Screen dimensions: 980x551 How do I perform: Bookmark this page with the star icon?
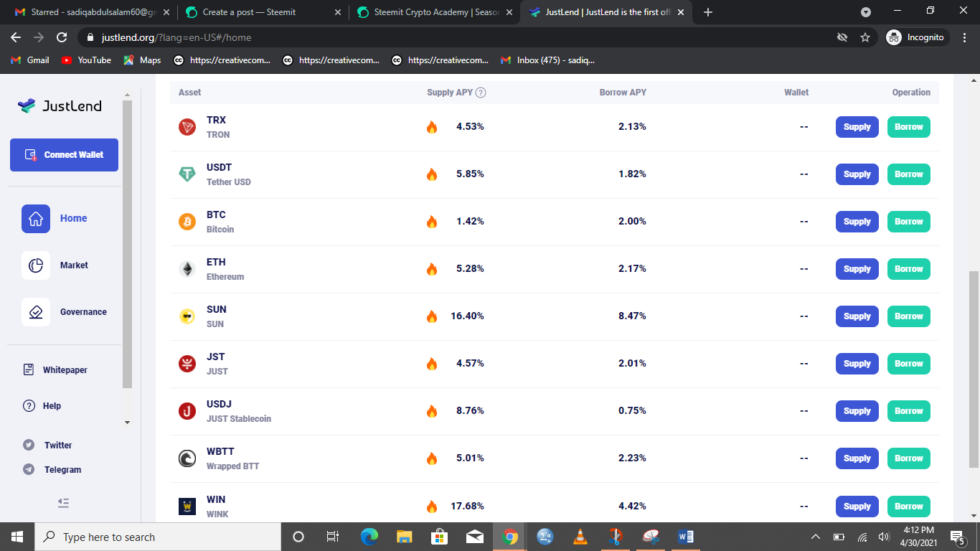865,37
